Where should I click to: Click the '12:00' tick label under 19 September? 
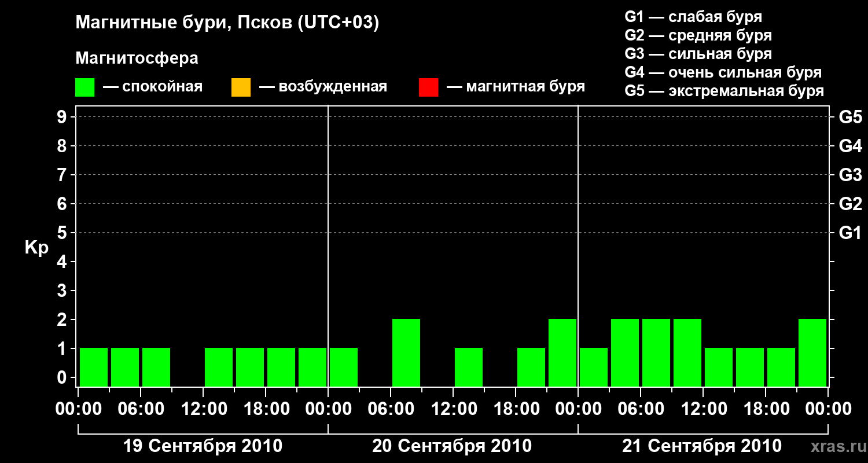coord(204,409)
